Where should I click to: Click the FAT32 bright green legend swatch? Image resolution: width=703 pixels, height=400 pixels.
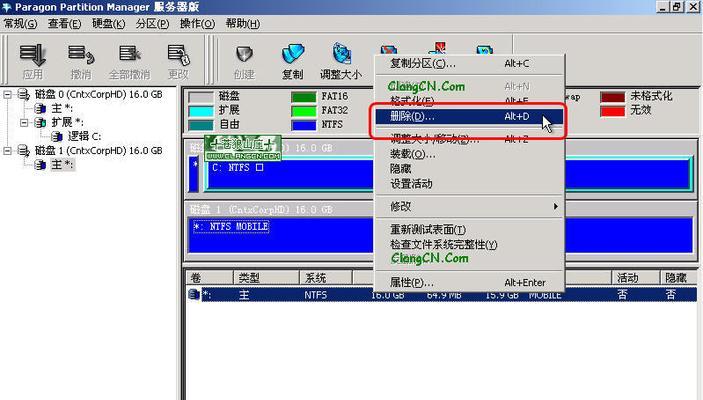pyautogui.click(x=304, y=111)
